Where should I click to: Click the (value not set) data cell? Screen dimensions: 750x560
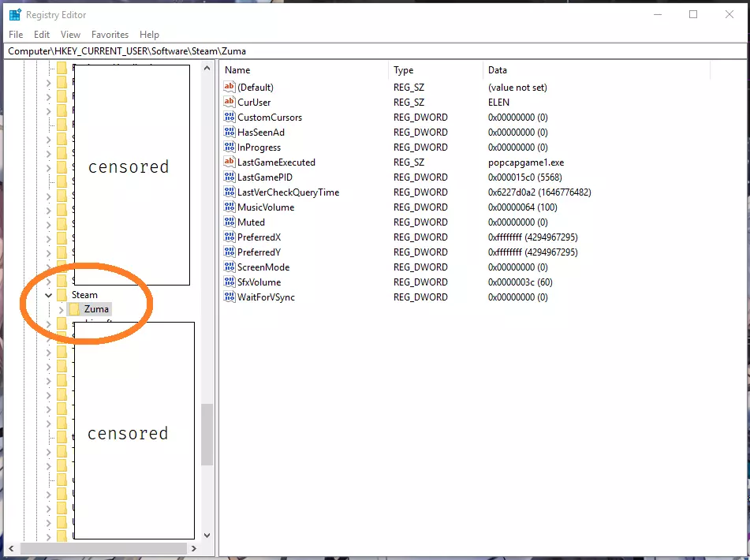point(517,88)
